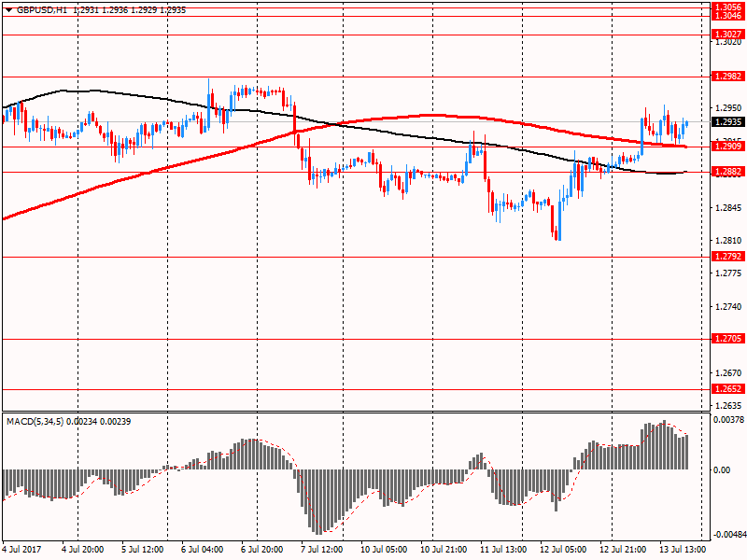This screenshot has width=747, height=560.
Task: Click the 0.00 MACD zero level label
Action: click(722, 470)
